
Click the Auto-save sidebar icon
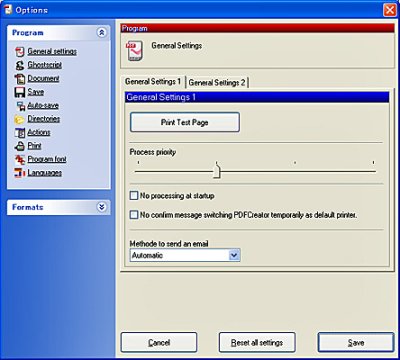click(x=21, y=106)
